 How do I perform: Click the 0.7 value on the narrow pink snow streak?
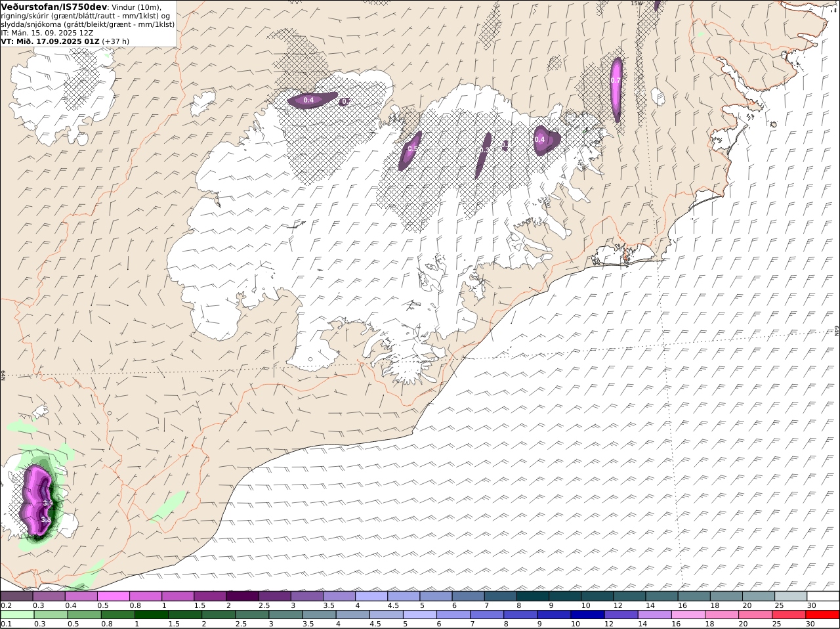click(x=616, y=80)
